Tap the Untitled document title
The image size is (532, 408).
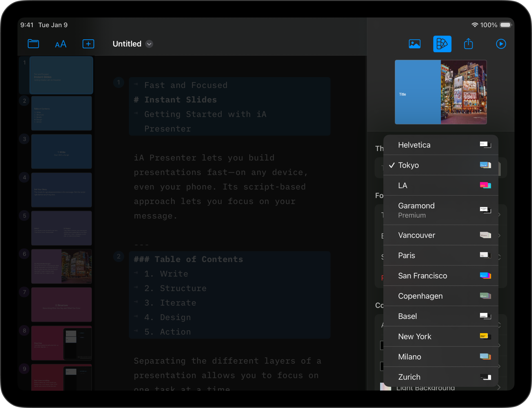[127, 44]
